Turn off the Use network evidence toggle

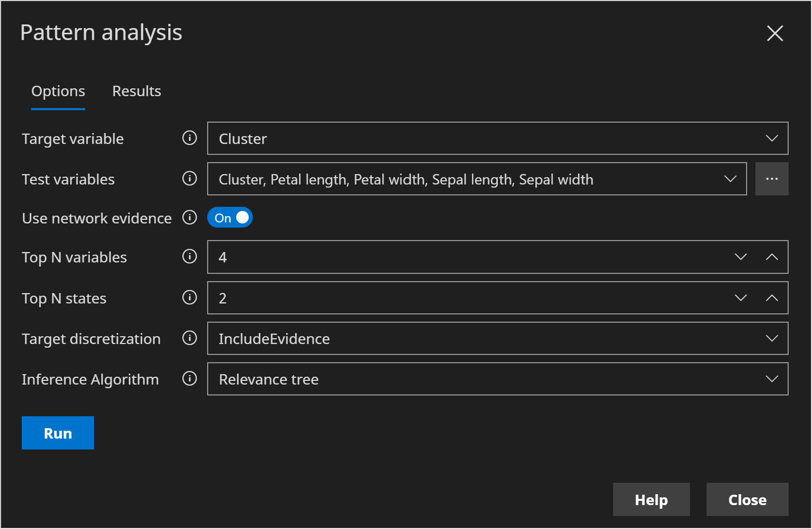tap(229, 217)
